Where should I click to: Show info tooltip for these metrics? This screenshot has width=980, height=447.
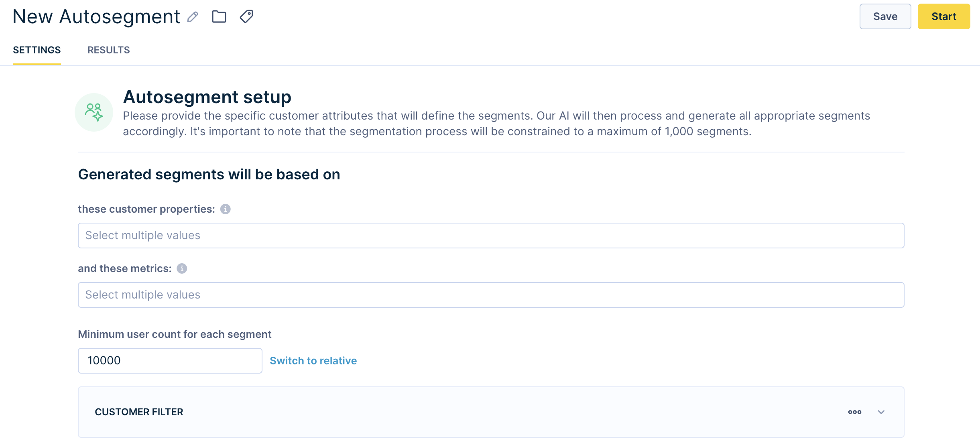(182, 268)
